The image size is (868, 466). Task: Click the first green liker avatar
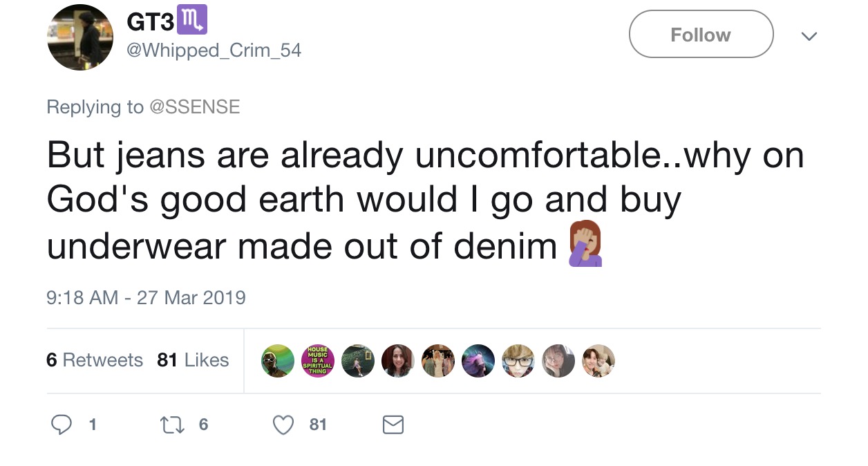[278, 361]
